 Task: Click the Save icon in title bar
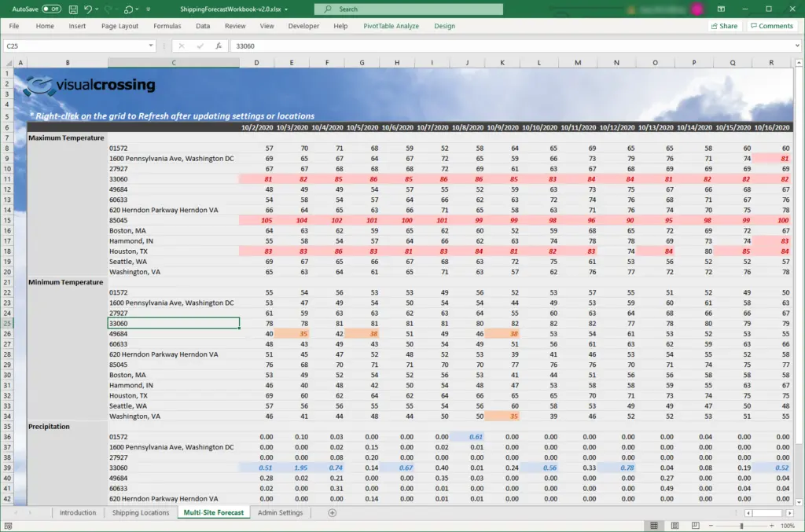coord(73,9)
